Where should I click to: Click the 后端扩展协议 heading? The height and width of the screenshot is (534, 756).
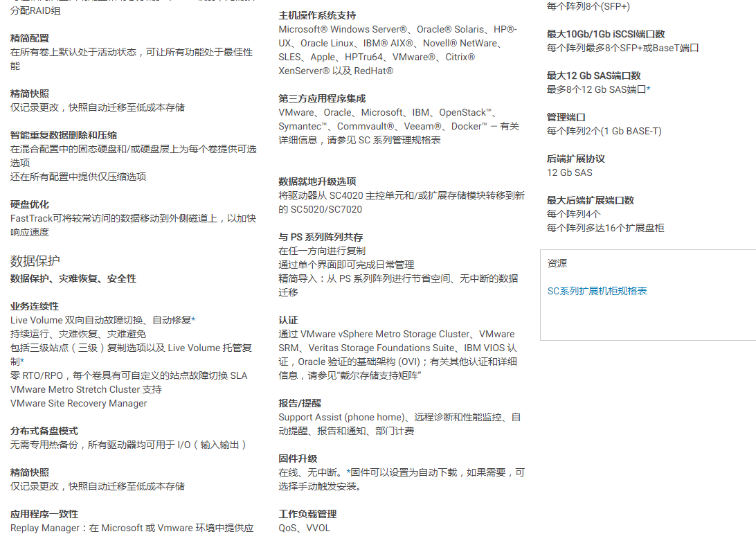576,158
